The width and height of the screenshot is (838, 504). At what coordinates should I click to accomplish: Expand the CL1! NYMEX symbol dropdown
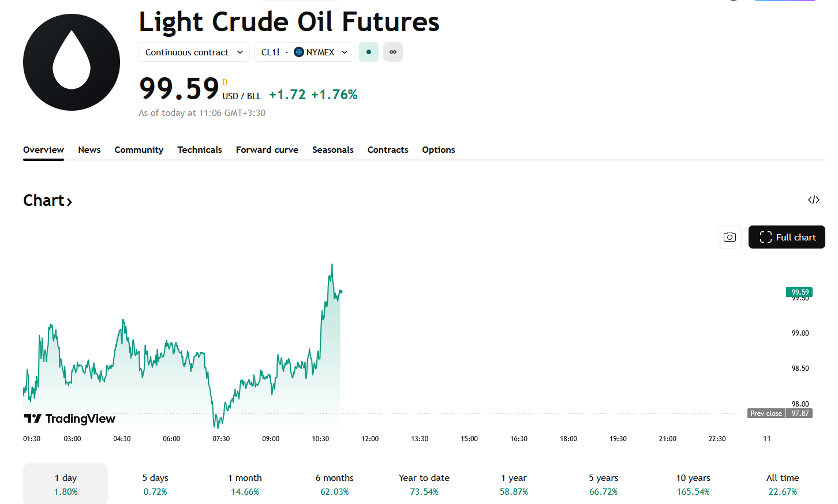coord(304,52)
